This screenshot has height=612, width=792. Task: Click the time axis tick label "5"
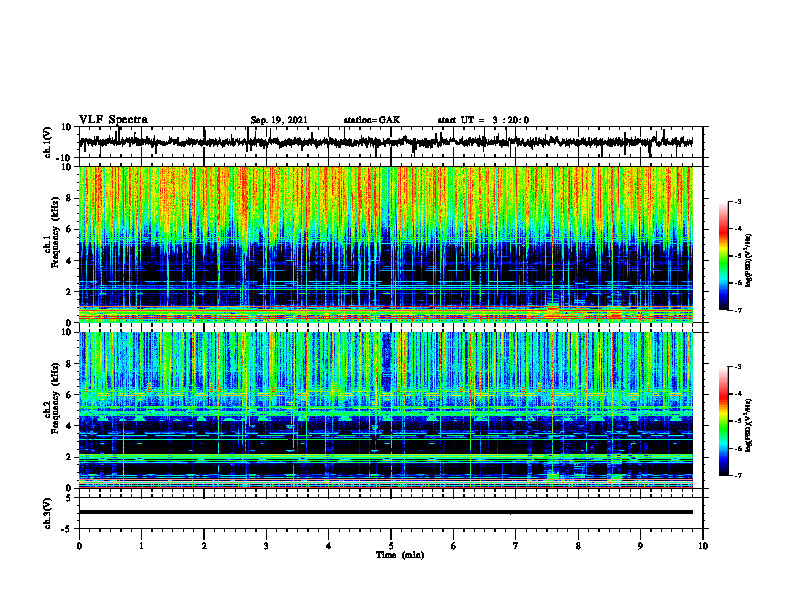pyautogui.click(x=391, y=546)
